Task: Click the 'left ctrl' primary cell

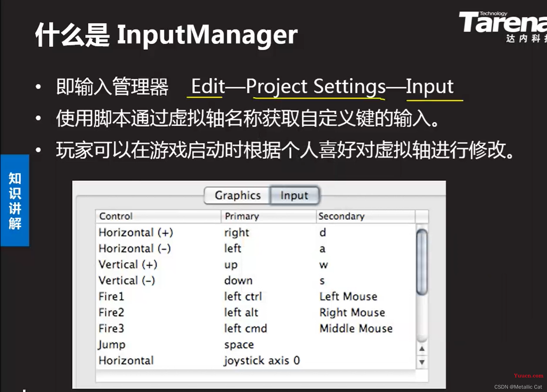Action: 243,296
